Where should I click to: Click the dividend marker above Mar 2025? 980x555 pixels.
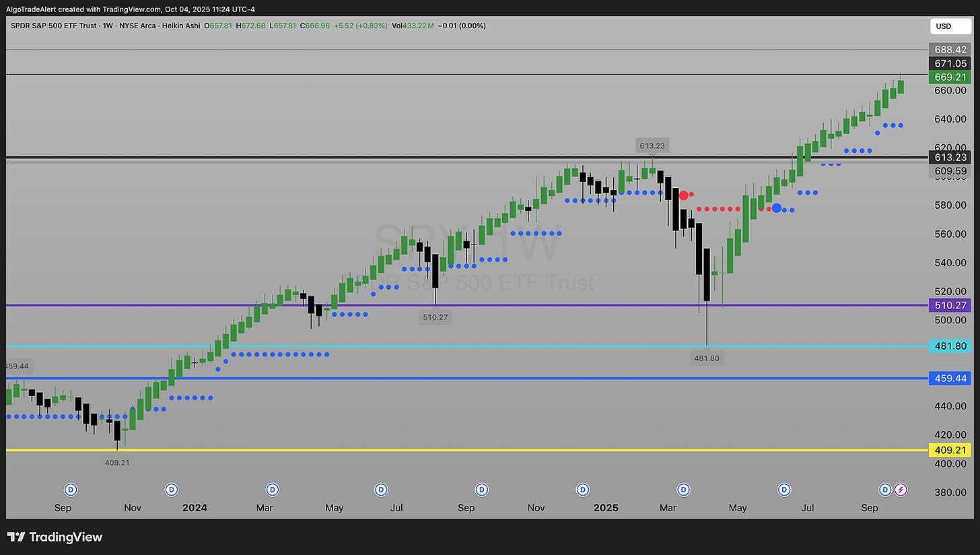click(x=683, y=490)
